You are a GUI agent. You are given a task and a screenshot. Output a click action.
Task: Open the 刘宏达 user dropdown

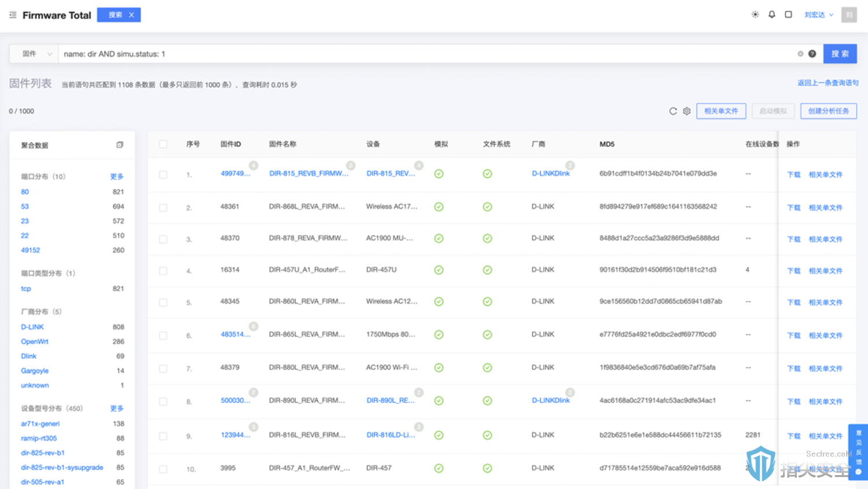coord(818,15)
